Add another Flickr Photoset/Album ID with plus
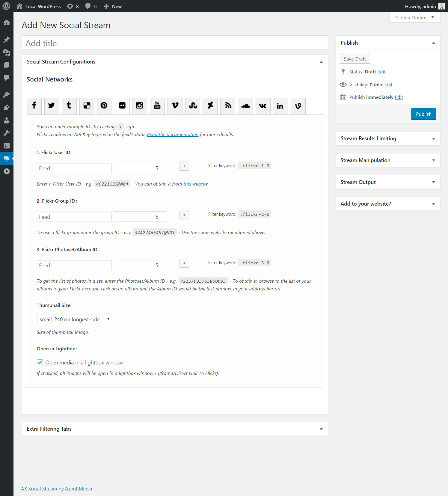Screen dimensions: 448x496 [184, 263]
